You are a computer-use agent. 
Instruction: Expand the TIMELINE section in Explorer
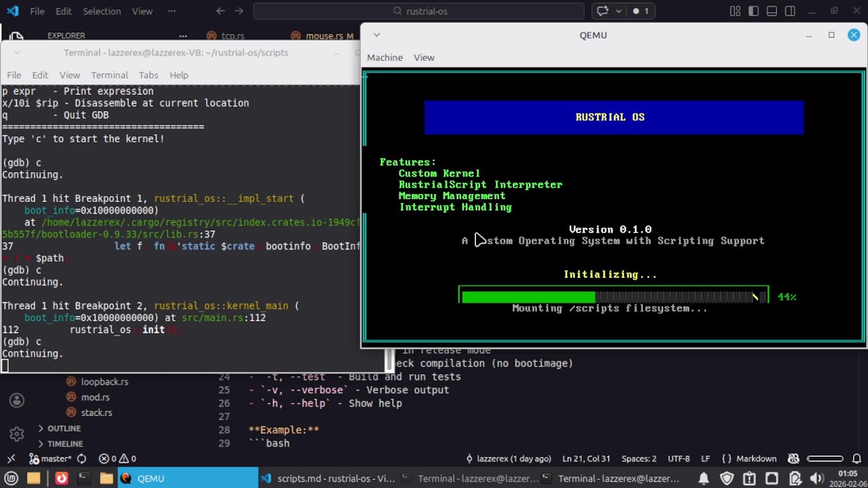(65, 444)
